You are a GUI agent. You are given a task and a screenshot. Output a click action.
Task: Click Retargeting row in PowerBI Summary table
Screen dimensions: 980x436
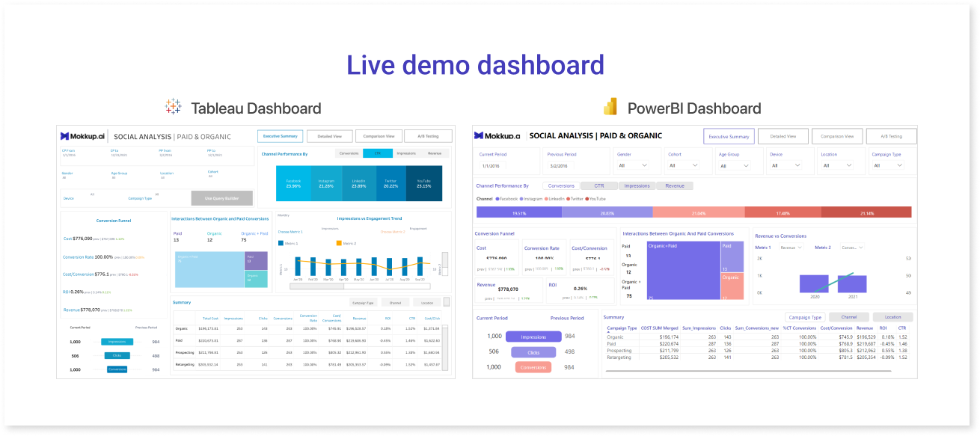pyautogui.click(x=758, y=357)
